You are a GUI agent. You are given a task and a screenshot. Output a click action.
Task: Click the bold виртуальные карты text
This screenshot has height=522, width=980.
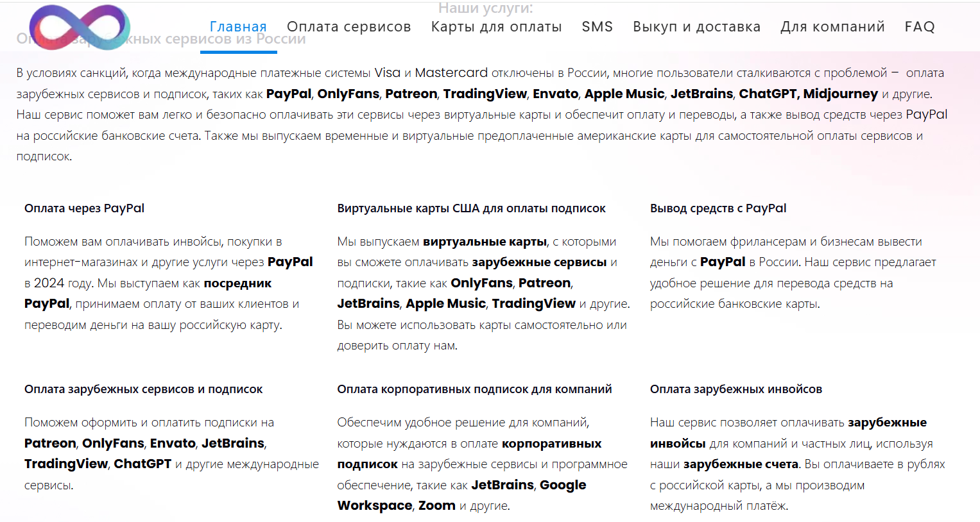pos(485,242)
